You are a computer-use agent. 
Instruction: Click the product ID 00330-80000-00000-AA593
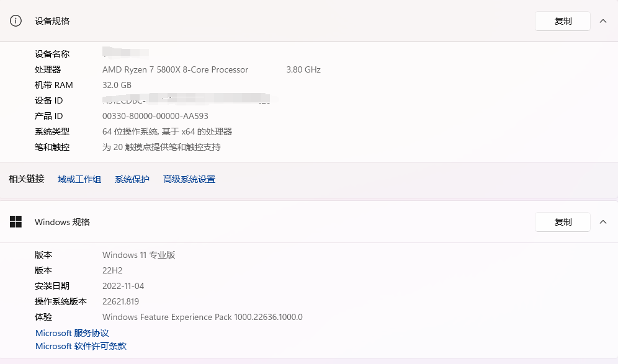pyautogui.click(x=155, y=116)
